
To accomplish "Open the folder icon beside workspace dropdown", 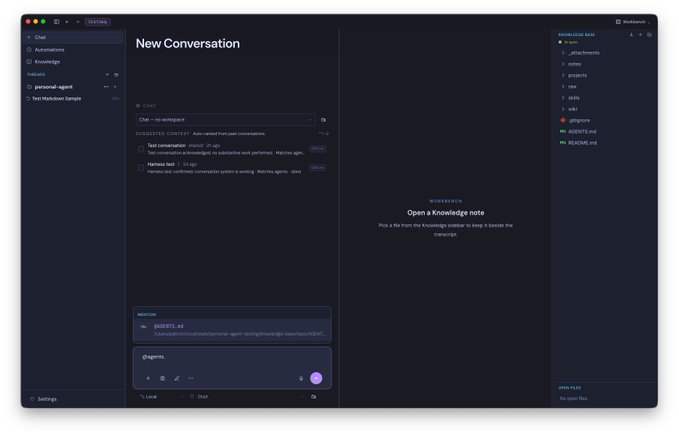I will click(323, 120).
